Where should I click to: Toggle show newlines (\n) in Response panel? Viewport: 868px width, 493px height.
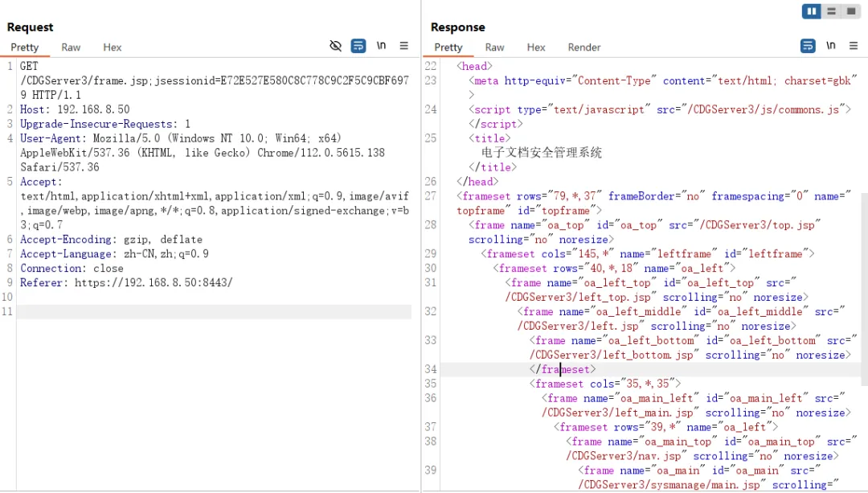831,46
